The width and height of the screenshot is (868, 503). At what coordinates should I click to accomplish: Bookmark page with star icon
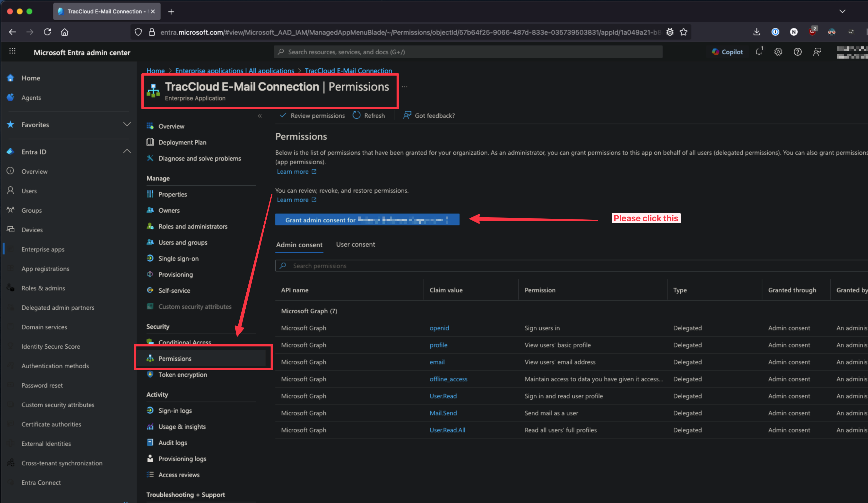[683, 32]
